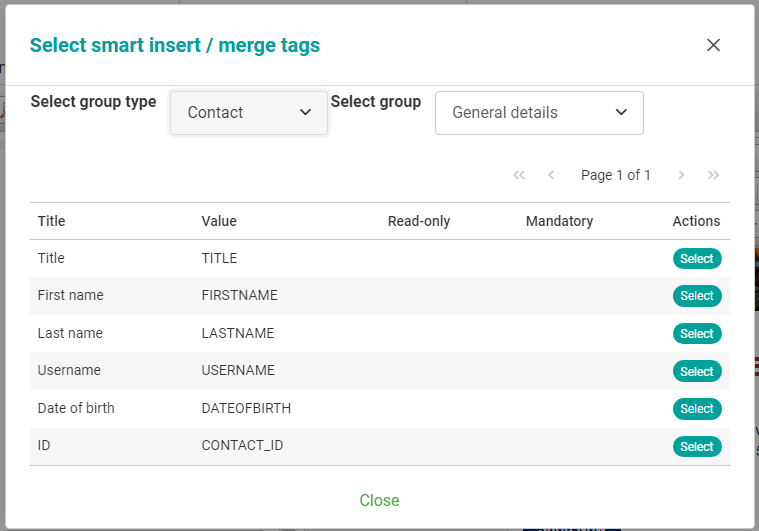Select the FIRSTNAME merge tag
This screenshot has width=759, height=531.
tap(697, 296)
